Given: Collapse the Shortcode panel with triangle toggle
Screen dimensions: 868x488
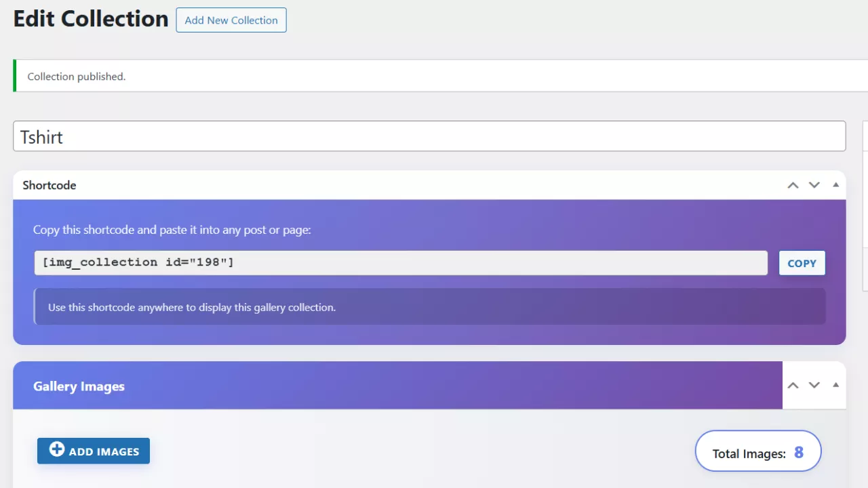Looking at the screenshot, I should 836,185.
